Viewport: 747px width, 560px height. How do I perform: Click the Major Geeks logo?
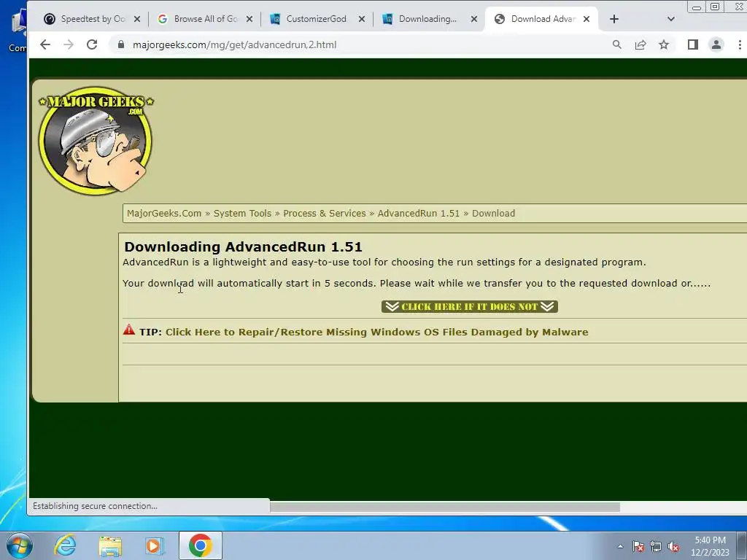pos(96,141)
